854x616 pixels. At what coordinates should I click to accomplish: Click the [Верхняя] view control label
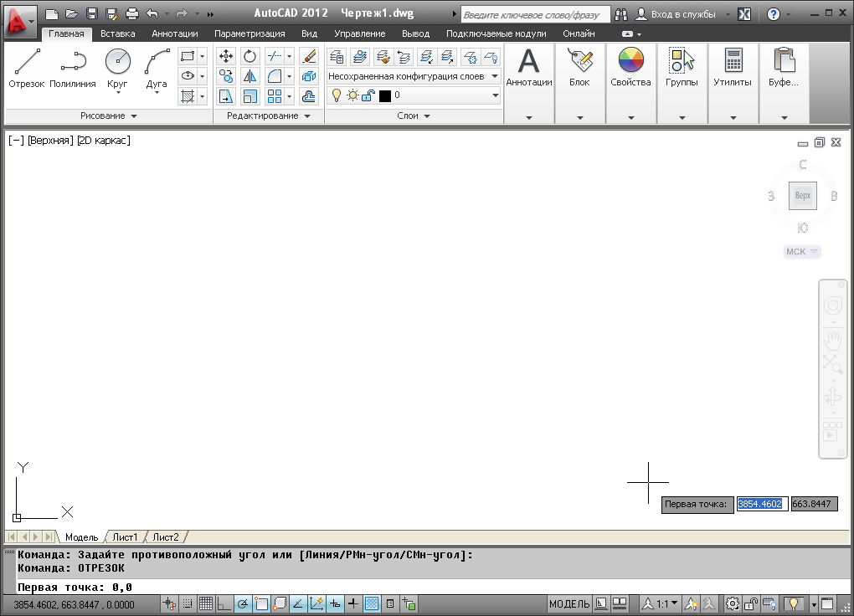50,141
